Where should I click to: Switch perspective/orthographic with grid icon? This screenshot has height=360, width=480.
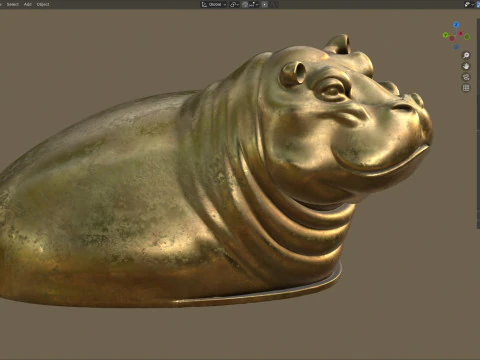pos(466,88)
